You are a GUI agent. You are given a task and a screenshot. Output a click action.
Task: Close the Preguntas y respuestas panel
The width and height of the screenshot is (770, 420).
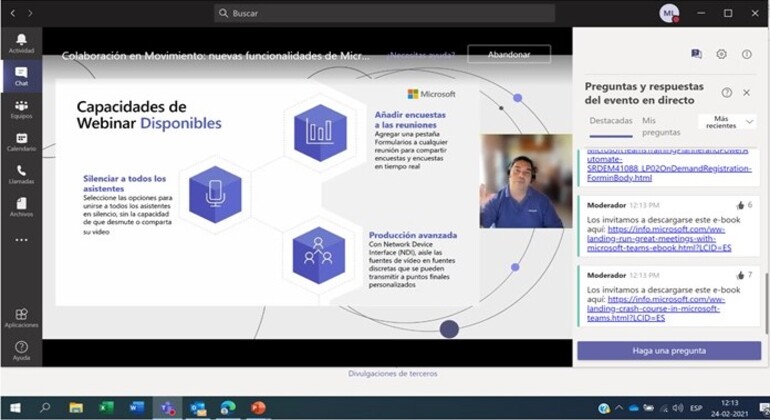pos(746,92)
